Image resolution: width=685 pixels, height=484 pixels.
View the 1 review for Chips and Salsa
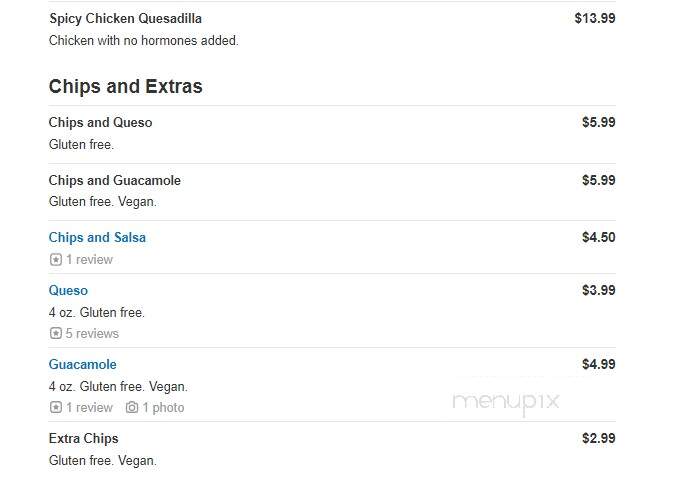click(89, 259)
